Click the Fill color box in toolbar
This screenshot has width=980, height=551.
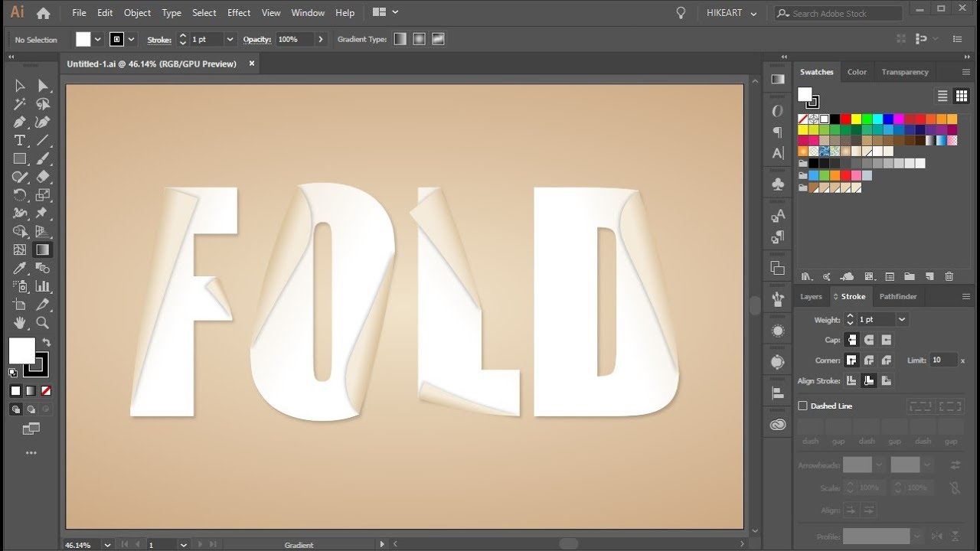click(21, 351)
